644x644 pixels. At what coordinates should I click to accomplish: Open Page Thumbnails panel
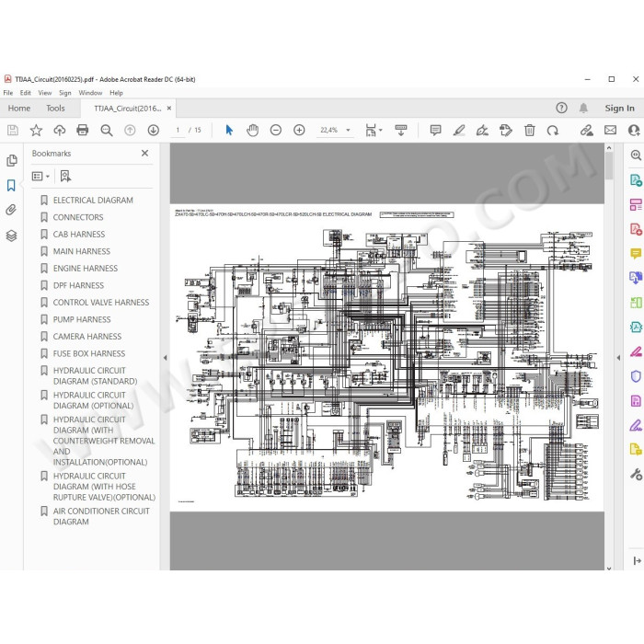pyautogui.click(x=11, y=160)
